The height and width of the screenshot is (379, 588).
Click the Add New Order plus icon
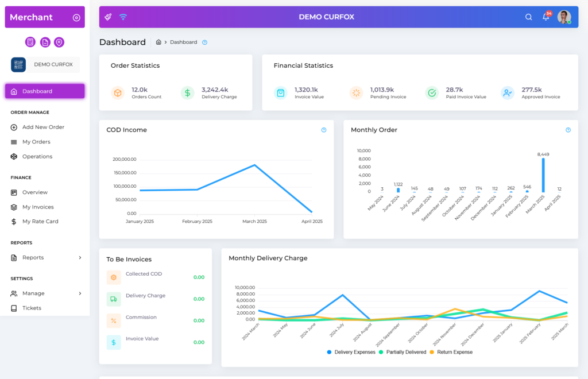[x=14, y=127]
